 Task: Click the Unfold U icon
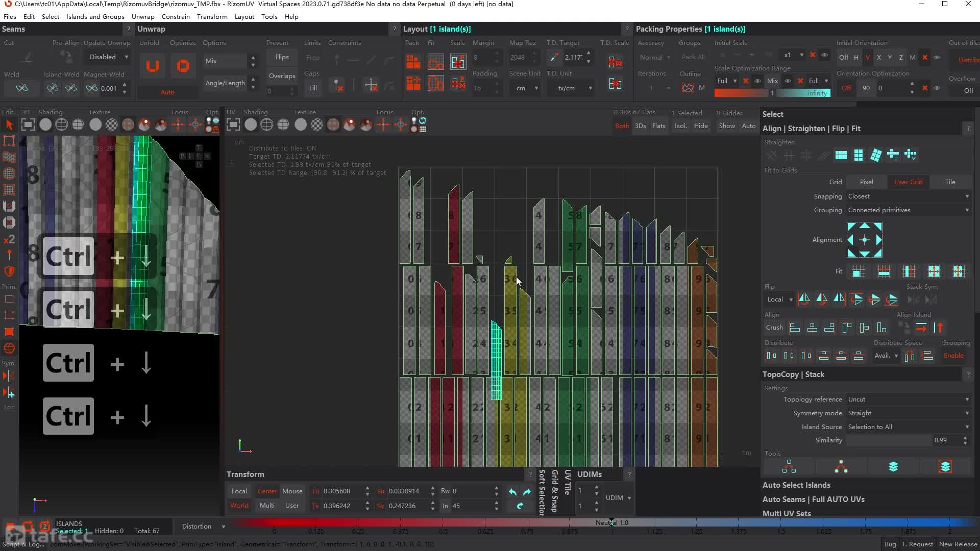pos(153,66)
